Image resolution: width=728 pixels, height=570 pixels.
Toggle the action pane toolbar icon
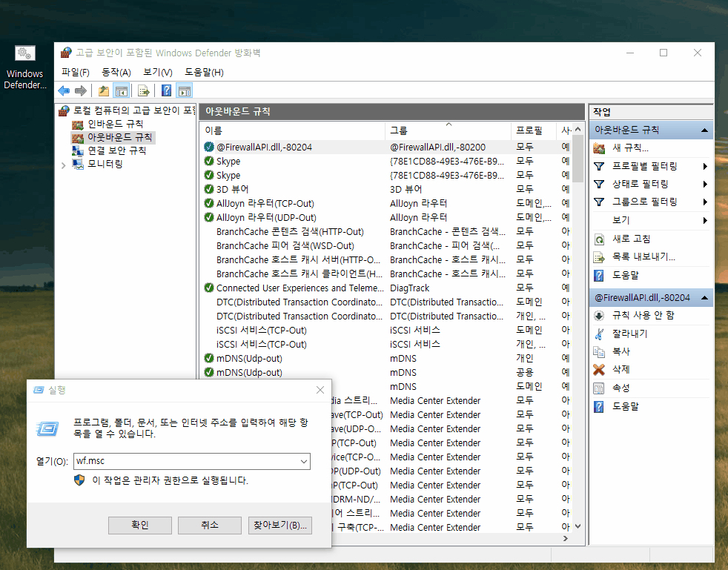(x=185, y=91)
